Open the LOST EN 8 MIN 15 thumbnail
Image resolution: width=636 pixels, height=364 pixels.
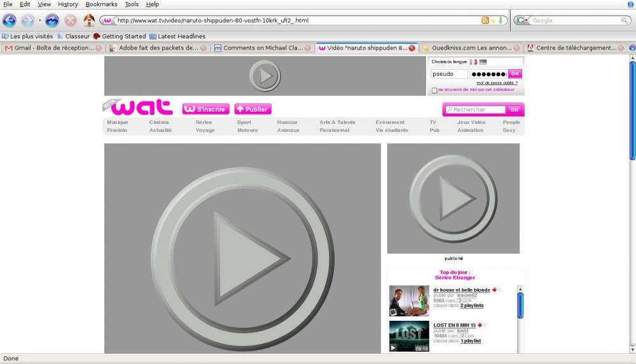point(409,336)
